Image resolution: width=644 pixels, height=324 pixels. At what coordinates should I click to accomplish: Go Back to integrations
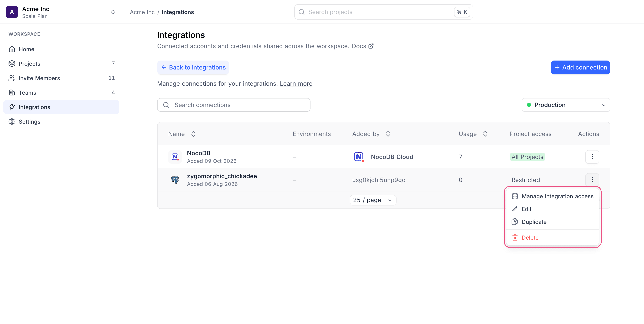[193, 67]
